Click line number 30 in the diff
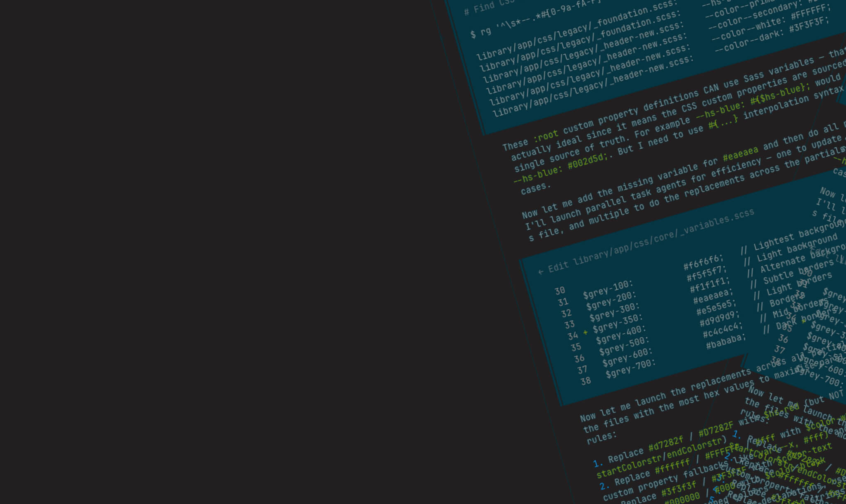Image resolution: width=846 pixels, height=504 pixels. point(560,291)
